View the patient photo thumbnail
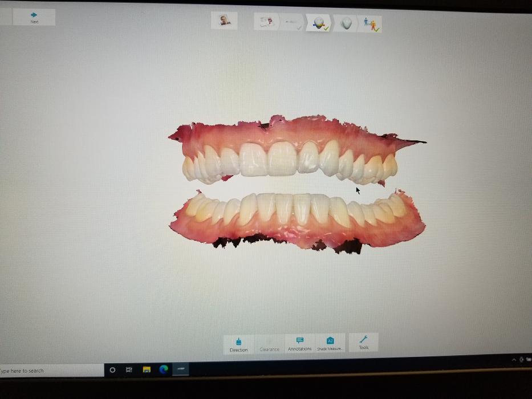This screenshot has width=532, height=399. (224, 21)
